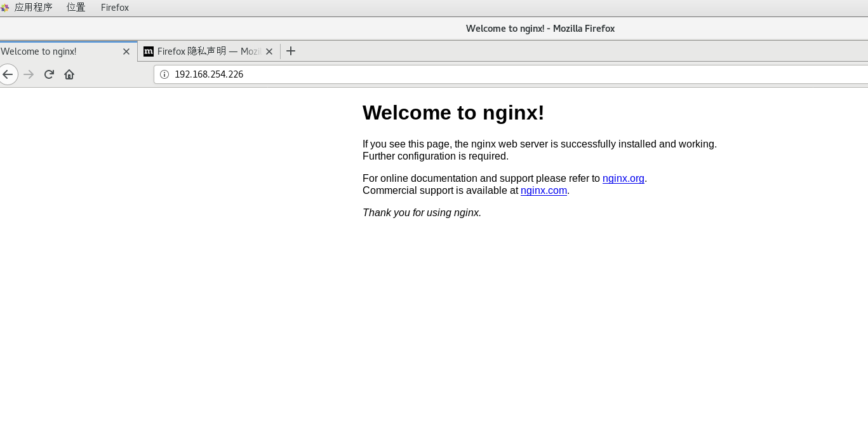Screen dimensions: 868x431
Task: Close the Firefox 隐私声明 tab
Action: coord(269,51)
